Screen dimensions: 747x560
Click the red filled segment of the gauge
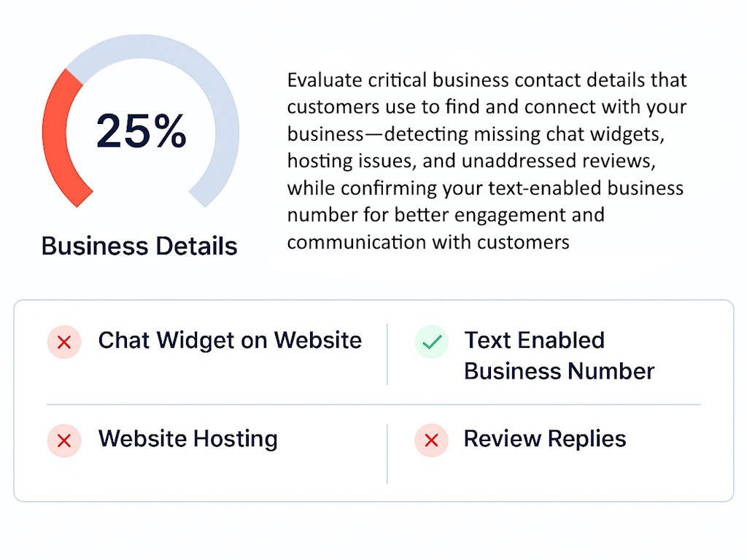point(56,131)
